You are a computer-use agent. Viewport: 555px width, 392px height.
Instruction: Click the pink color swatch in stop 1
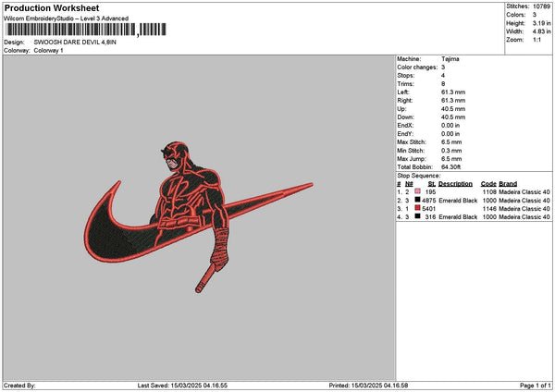(x=418, y=191)
